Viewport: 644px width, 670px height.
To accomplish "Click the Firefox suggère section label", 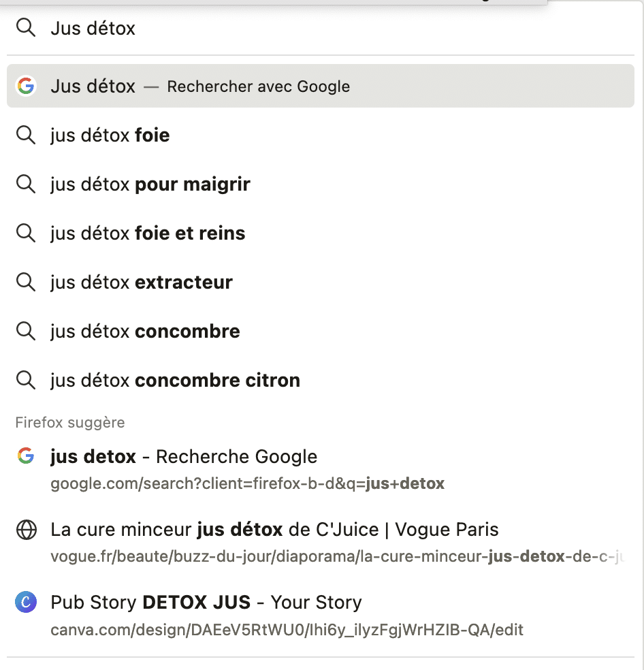I will (x=70, y=423).
